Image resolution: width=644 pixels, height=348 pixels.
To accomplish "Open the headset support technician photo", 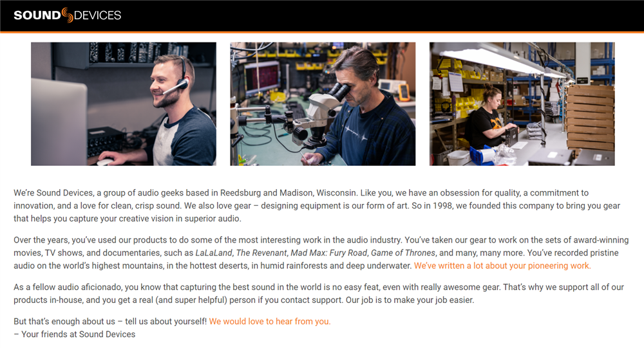I will click(124, 104).
